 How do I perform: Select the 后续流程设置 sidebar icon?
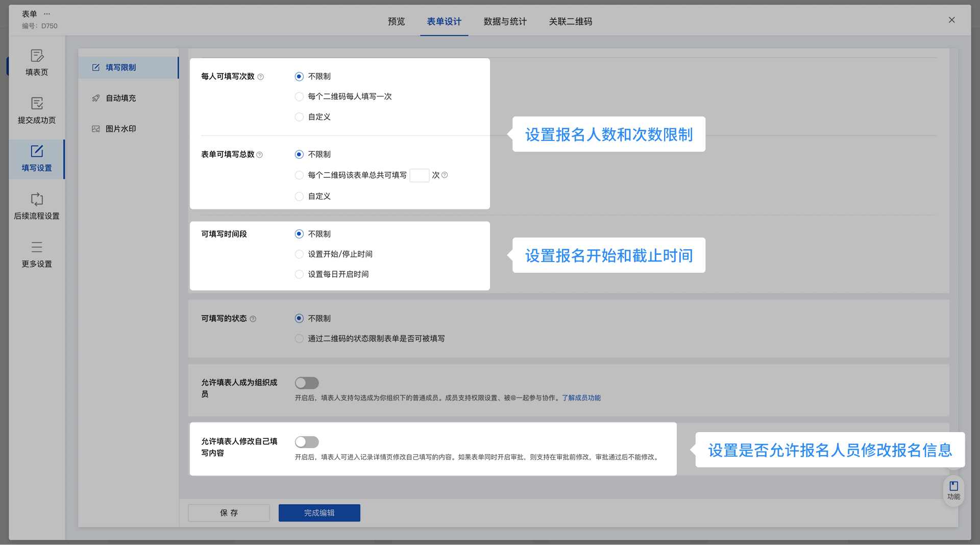pyautogui.click(x=37, y=206)
